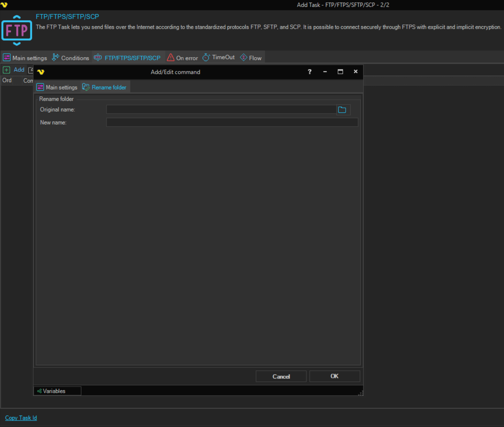Click the Ord column header

[x=7, y=80]
